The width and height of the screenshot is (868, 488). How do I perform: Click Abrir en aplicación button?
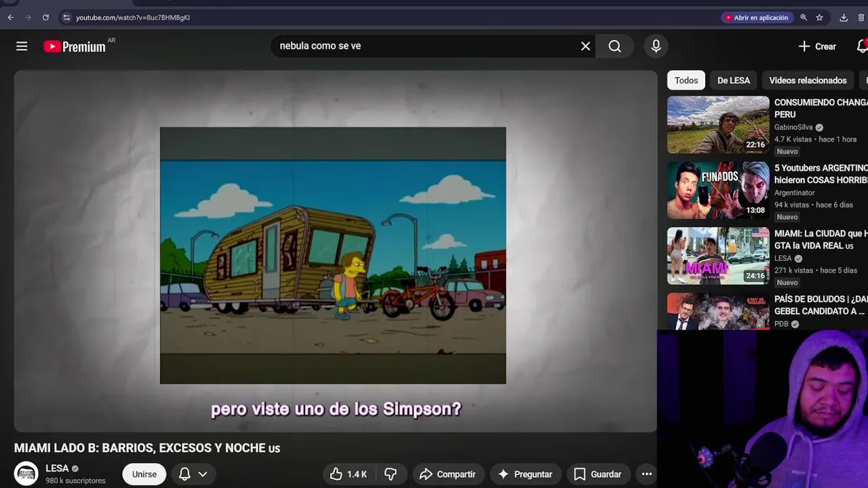pos(756,18)
